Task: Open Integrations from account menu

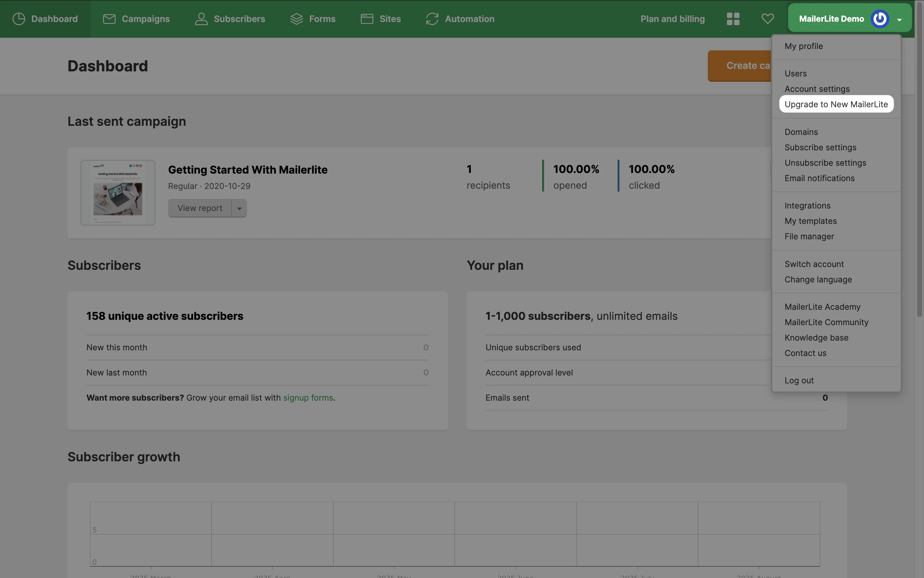Action: click(807, 206)
